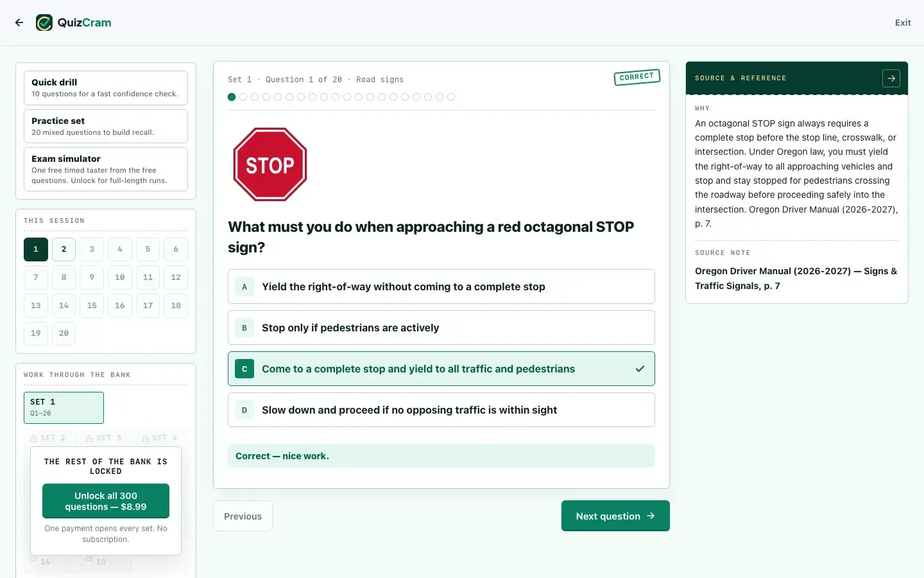This screenshot has height=578, width=924.
Task: Select answer B: Stop only if pedestrians
Action: (x=441, y=328)
